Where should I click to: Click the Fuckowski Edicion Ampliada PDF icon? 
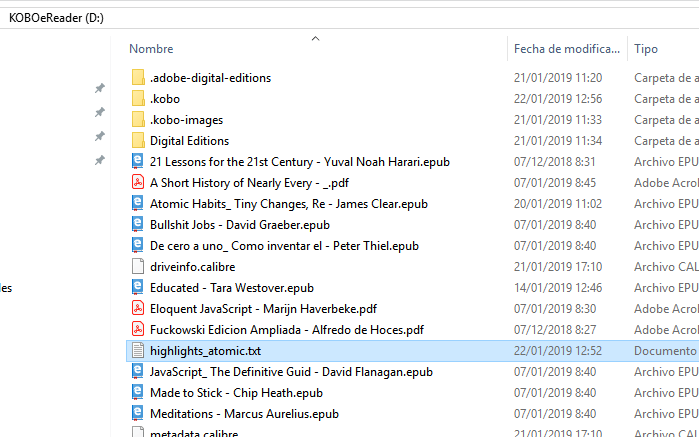tap(138, 329)
